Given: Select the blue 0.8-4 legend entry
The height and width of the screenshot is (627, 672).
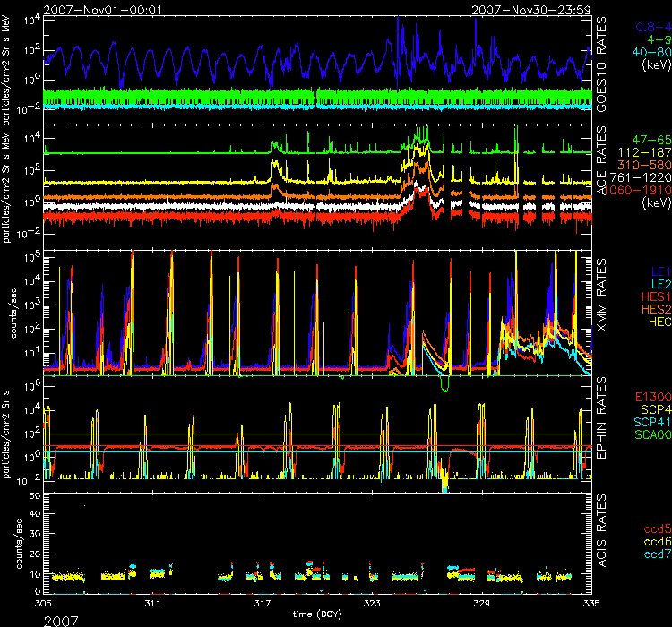Looking at the screenshot, I should click(x=653, y=28).
